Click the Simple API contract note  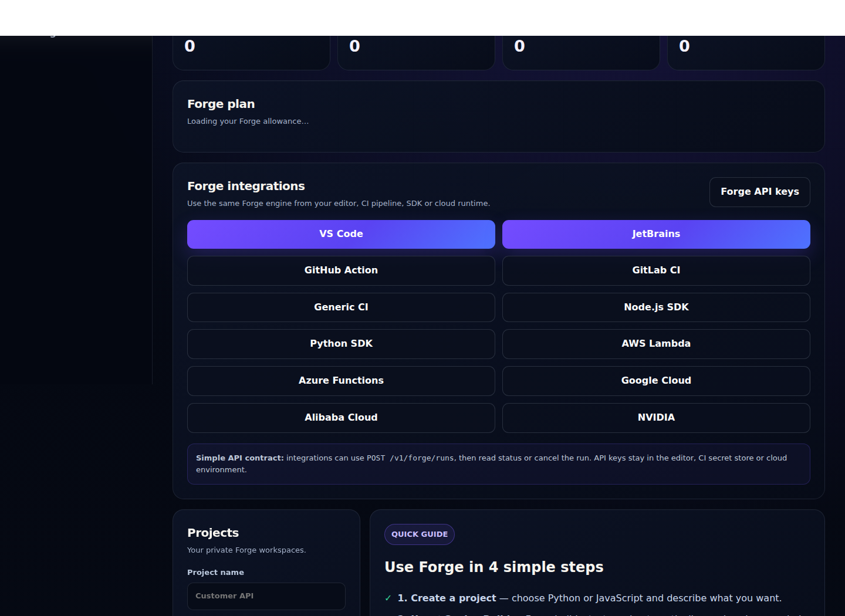coord(499,464)
